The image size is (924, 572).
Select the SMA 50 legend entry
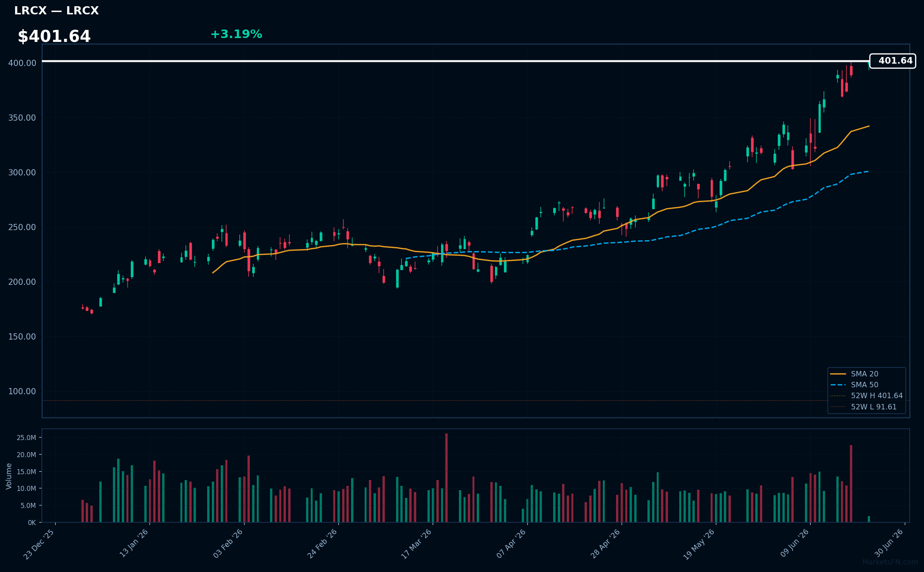(865, 385)
